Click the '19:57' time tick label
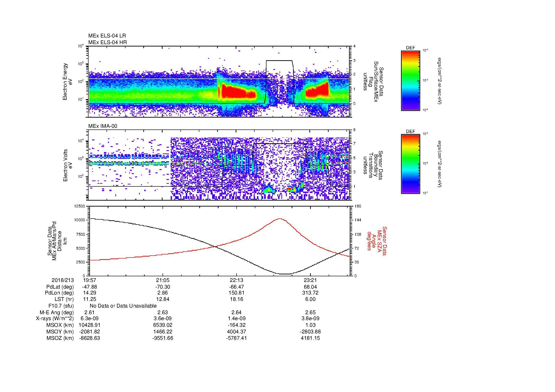555x392 pixels. (90, 280)
